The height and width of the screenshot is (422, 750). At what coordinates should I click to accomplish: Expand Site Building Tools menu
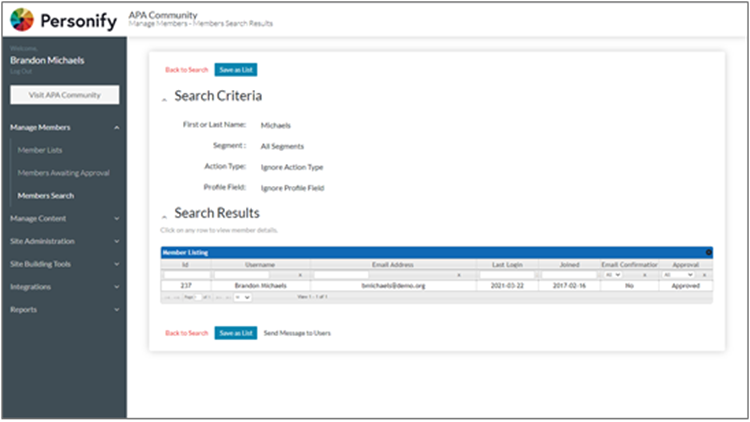[x=117, y=264]
